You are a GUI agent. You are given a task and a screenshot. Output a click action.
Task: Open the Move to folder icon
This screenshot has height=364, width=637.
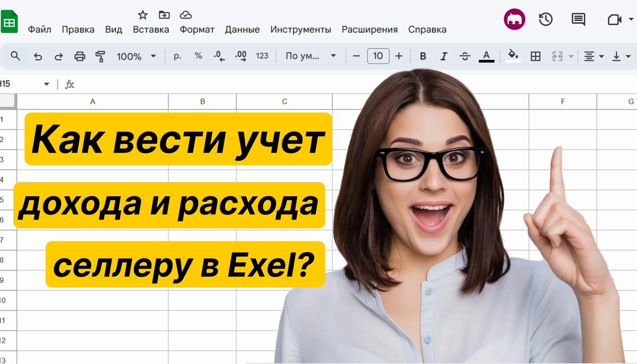(x=165, y=14)
